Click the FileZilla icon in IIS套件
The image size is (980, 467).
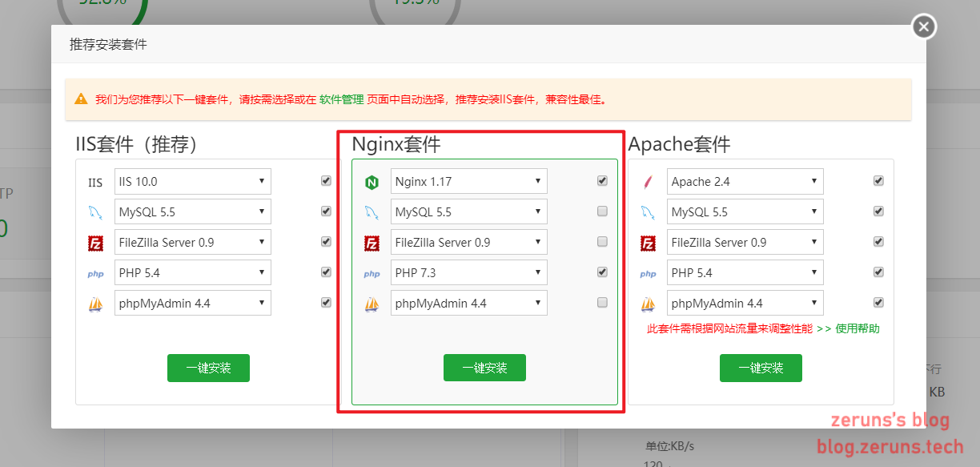point(95,242)
